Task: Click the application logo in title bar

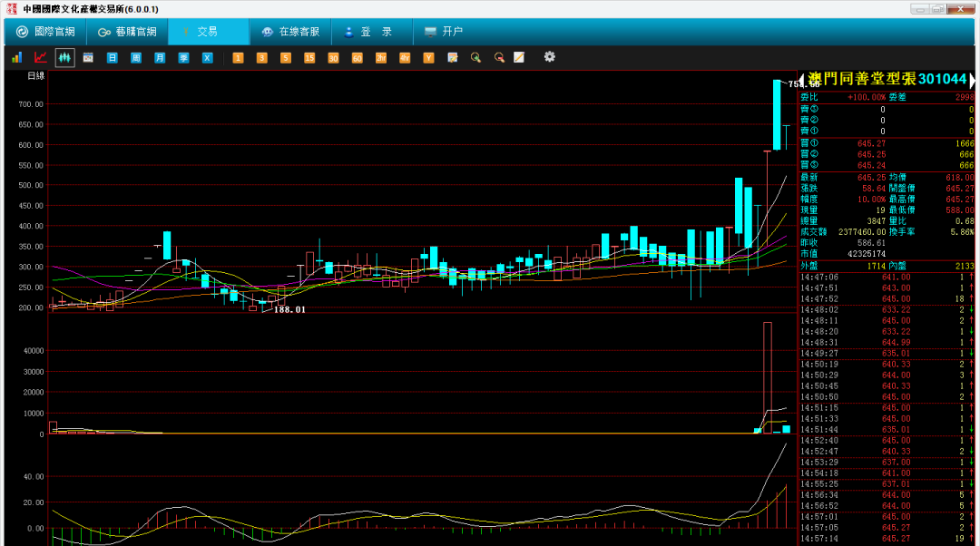Action: click(x=11, y=9)
